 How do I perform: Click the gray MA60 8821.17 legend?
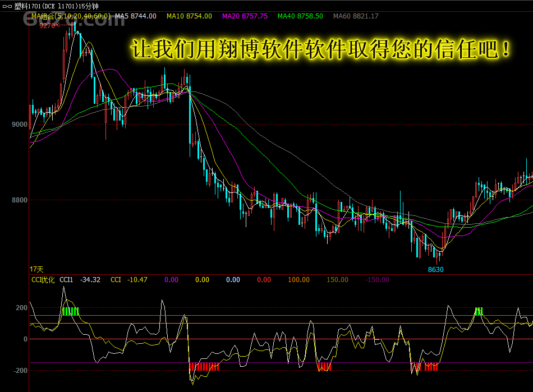[x=356, y=16]
